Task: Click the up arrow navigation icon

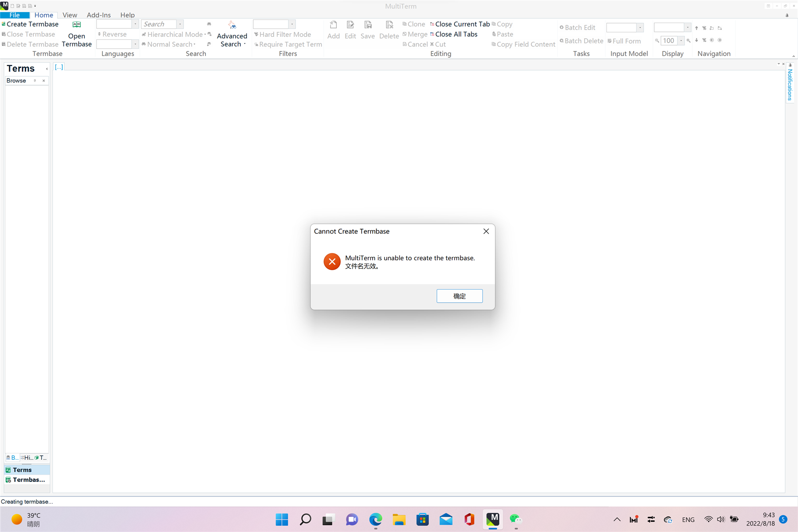Action: click(696, 28)
